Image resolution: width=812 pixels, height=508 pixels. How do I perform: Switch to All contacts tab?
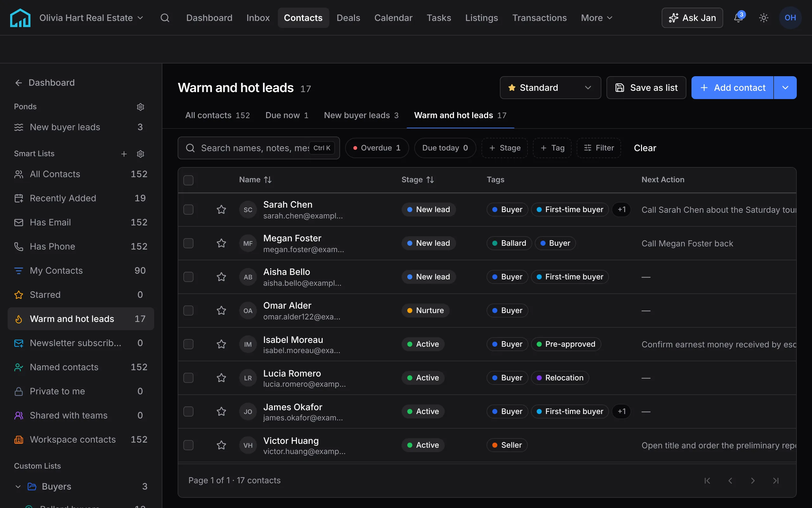[217, 115]
